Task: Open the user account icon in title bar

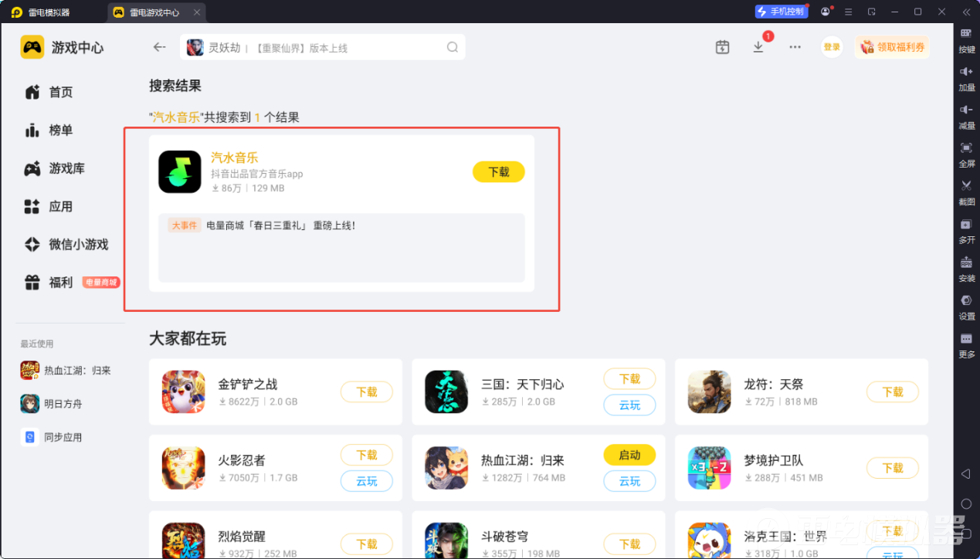Action: click(x=826, y=12)
